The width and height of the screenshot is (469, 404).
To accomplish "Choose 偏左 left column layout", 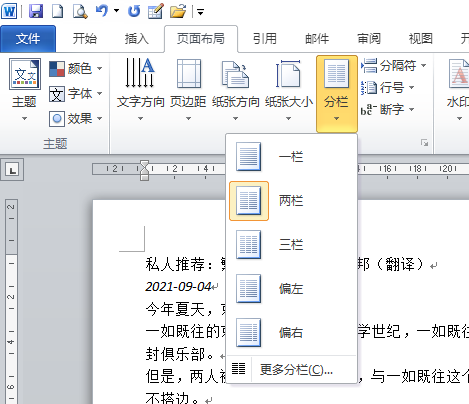I will 291,289.
